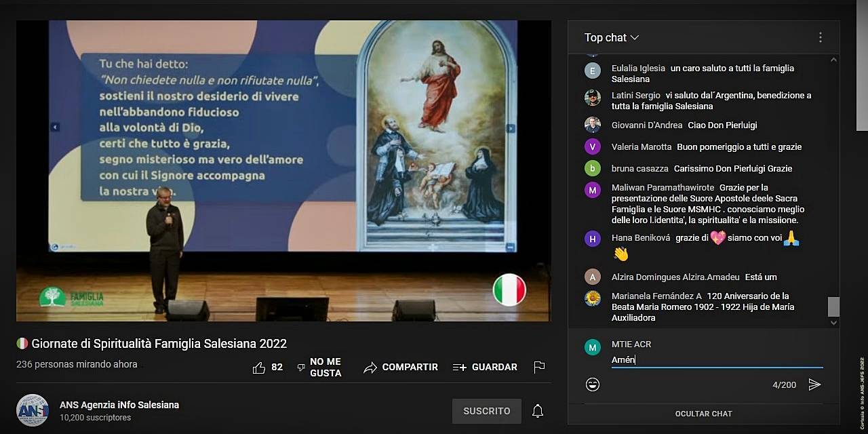Click the NO ME GUSTA label

(x=325, y=368)
